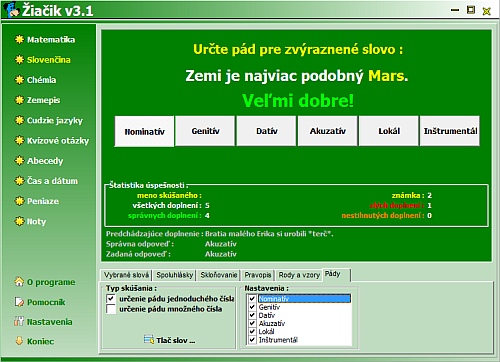The image size is (500, 362).
Task: Open Kvízové otázky
Action: point(58,141)
